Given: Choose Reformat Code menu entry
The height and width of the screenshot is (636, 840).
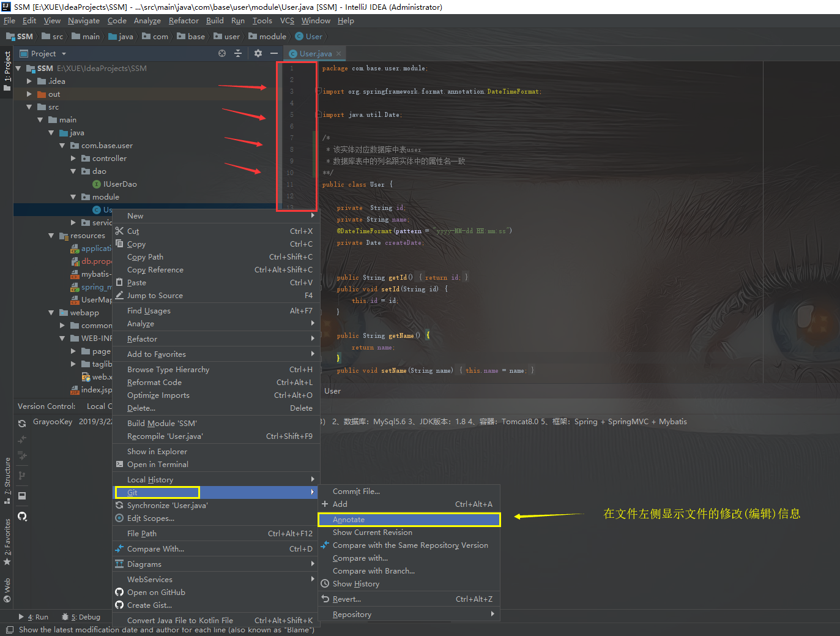Looking at the screenshot, I should (216, 382).
